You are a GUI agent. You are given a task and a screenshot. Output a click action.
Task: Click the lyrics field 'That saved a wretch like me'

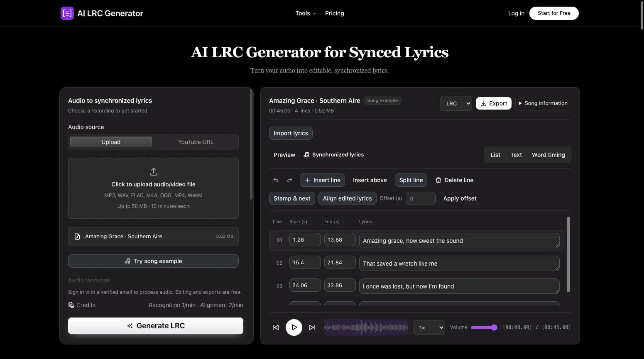click(x=459, y=264)
